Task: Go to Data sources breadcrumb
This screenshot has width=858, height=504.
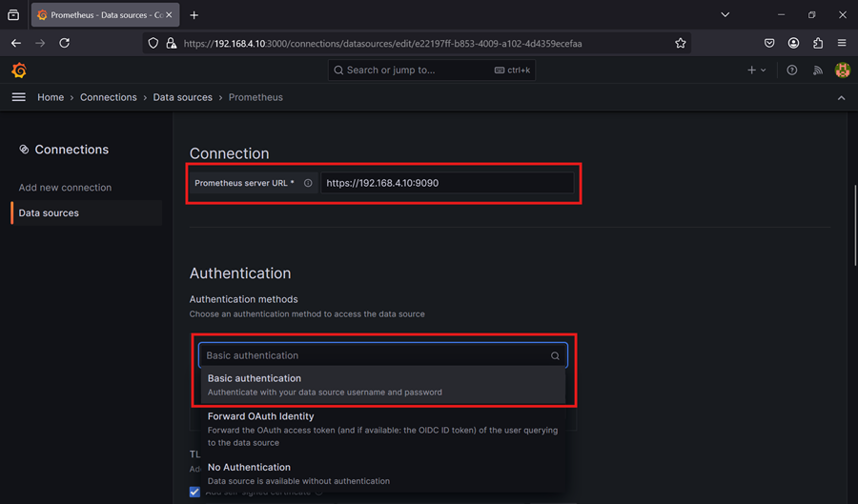Action: [x=183, y=97]
